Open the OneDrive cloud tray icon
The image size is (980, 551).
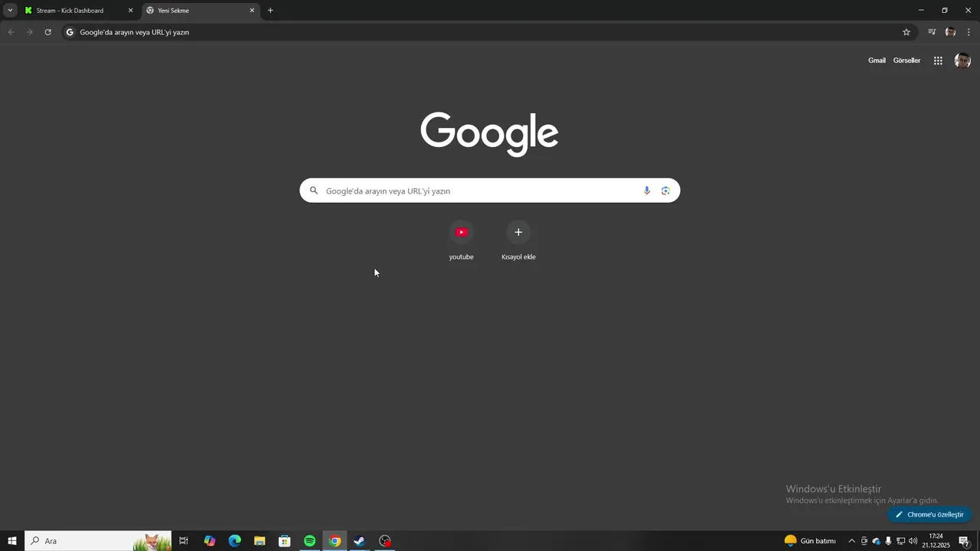coord(877,541)
